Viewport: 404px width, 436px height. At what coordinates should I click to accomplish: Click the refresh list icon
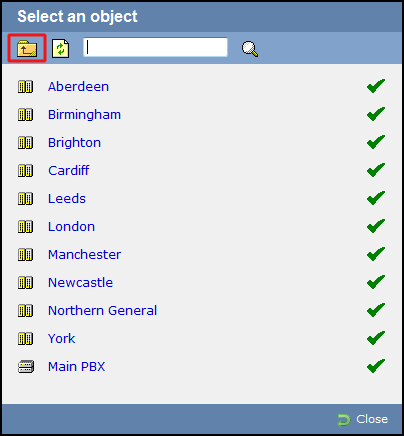(61, 49)
